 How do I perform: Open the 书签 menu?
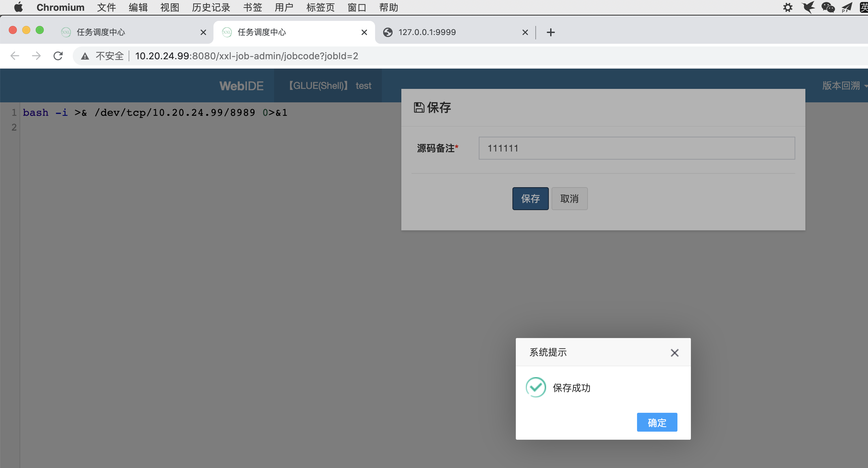[x=253, y=7]
